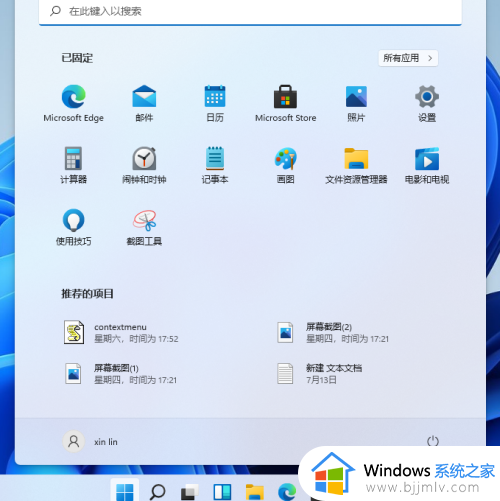Launch the 计算器 calculator
Viewport: 500px width, 501px height.
click(73, 165)
